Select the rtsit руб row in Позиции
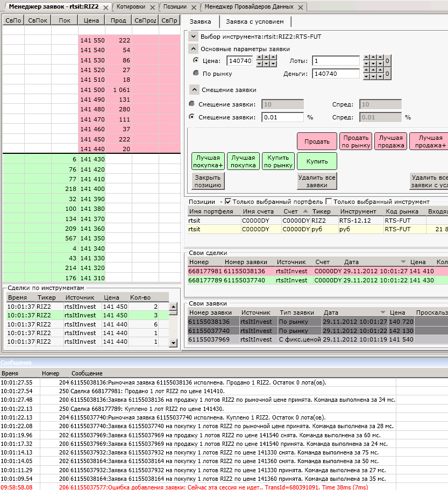The height and width of the screenshot is (490, 448). [318, 229]
